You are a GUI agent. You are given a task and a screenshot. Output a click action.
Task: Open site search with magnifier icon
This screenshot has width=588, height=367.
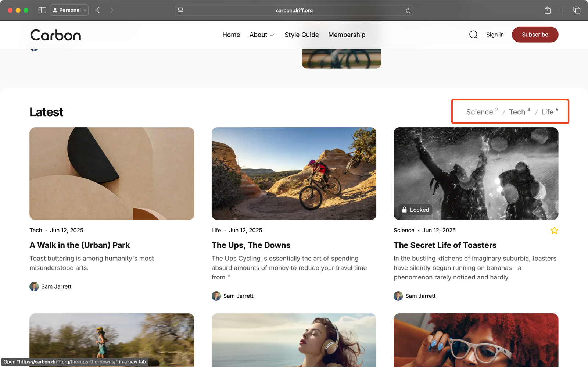473,35
